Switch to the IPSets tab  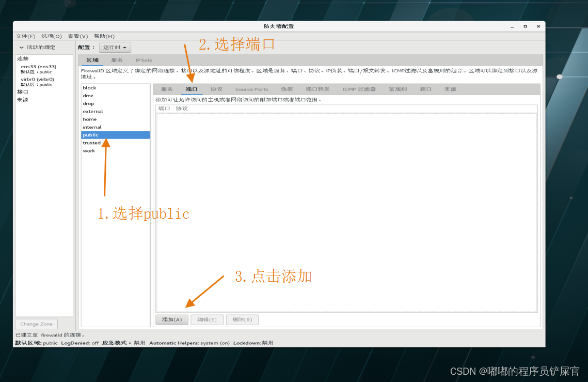click(144, 60)
